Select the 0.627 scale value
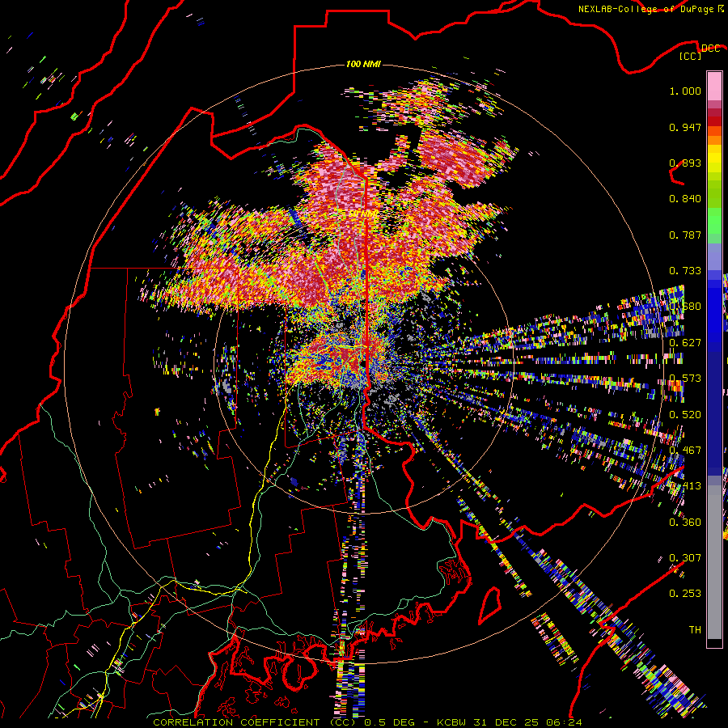 (x=685, y=343)
